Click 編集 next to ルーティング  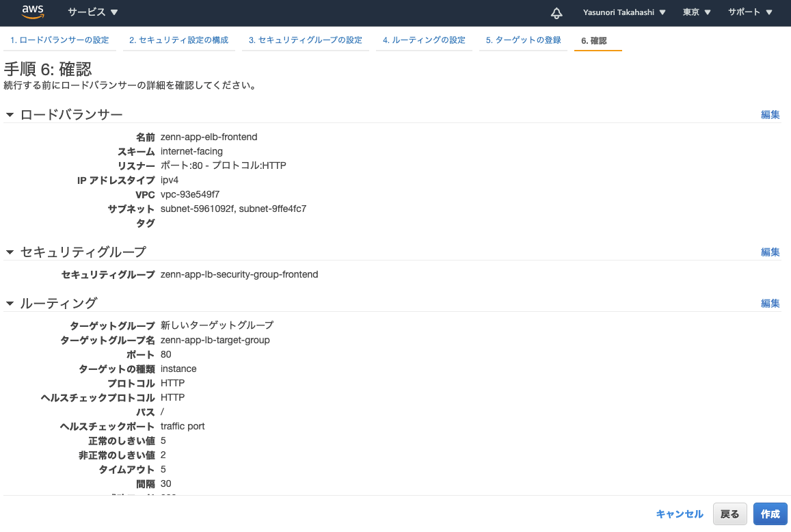(x=770, y=303)
